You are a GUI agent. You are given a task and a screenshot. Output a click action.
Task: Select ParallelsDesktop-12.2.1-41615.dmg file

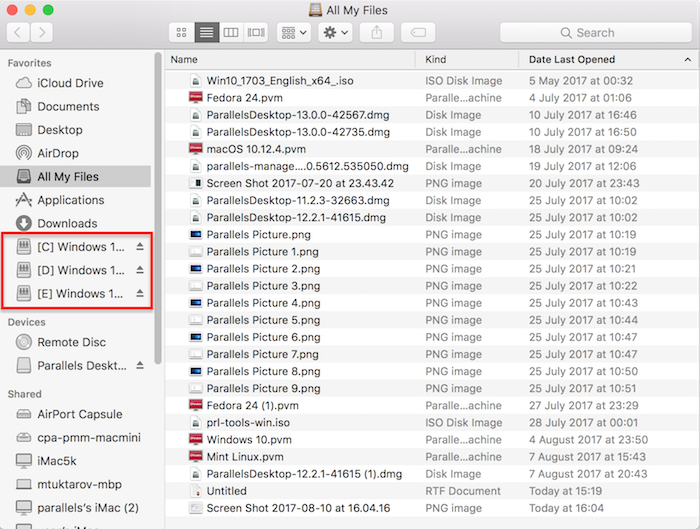[432, 218]
